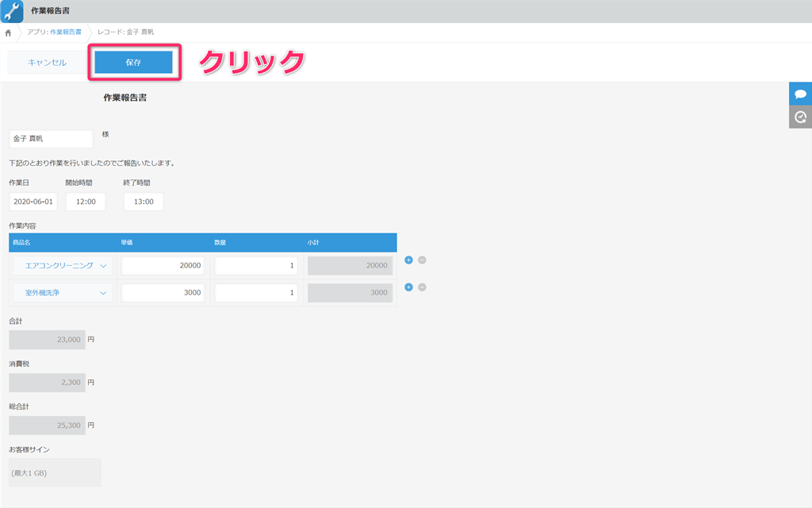Click the 合計 value 23,000
Image resolution: width=812 pixels, height=508 pixels.
tap(47, 340)
